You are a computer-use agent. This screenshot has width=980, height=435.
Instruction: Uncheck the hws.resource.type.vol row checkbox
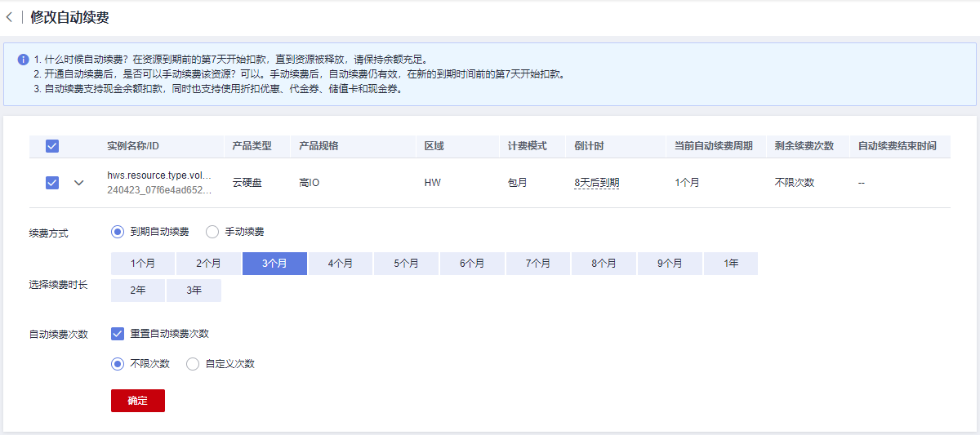coord(52,183)
